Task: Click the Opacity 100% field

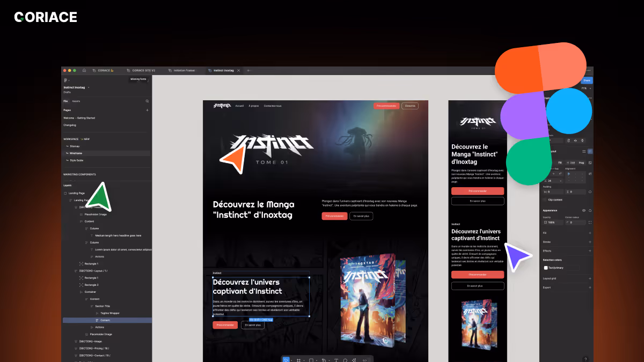Action: [552, 222]
